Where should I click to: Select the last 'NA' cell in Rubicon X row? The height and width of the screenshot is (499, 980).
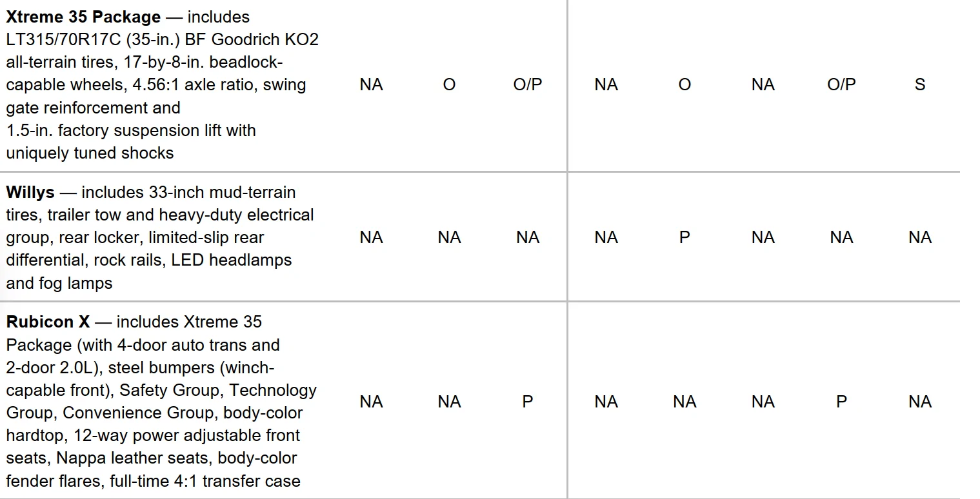pos(920,402)
